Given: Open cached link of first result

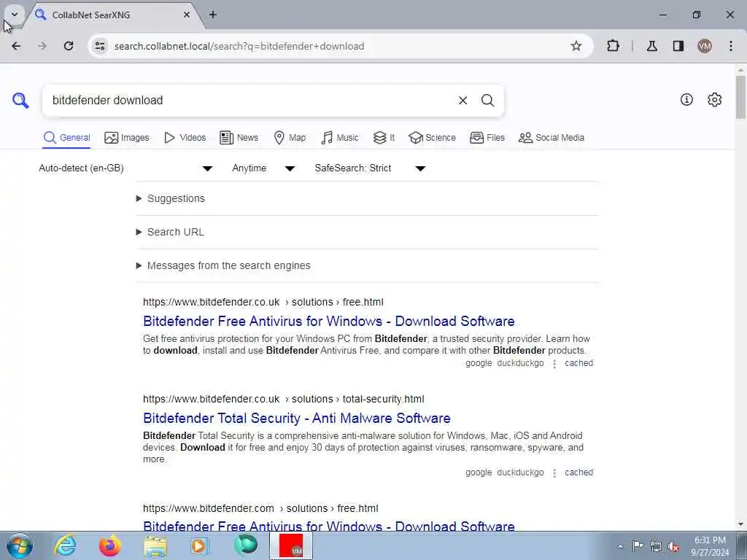Looking at the screenshot, I should 578,363.
